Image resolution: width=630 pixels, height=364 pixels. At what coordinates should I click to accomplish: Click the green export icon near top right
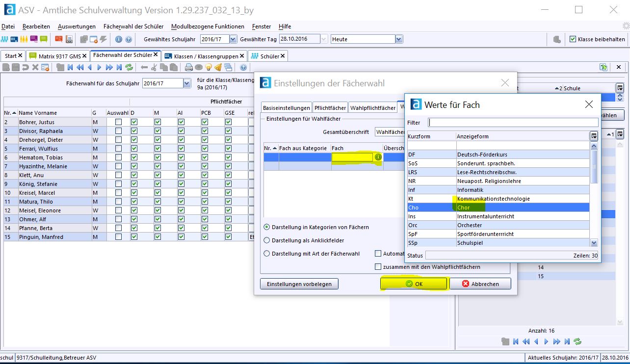coord(603,67)
